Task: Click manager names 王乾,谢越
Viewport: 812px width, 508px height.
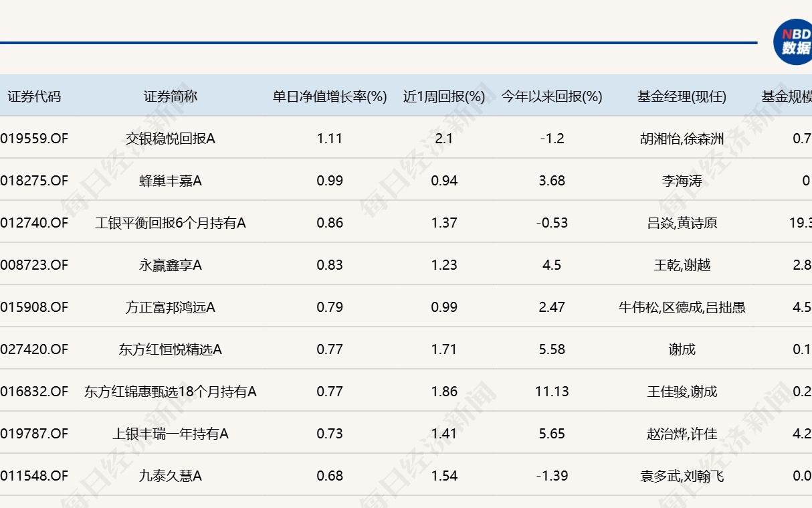Action: [x=682, y=265]
